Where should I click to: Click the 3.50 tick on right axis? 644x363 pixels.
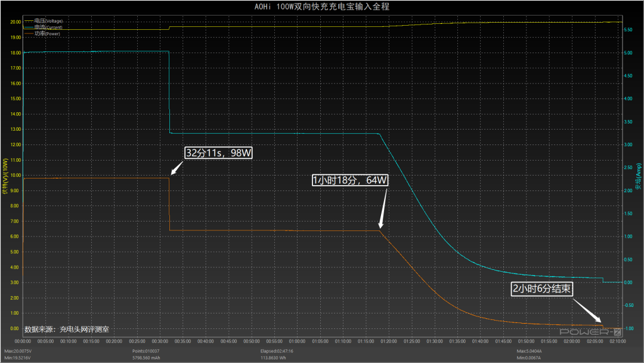[628, 122]
